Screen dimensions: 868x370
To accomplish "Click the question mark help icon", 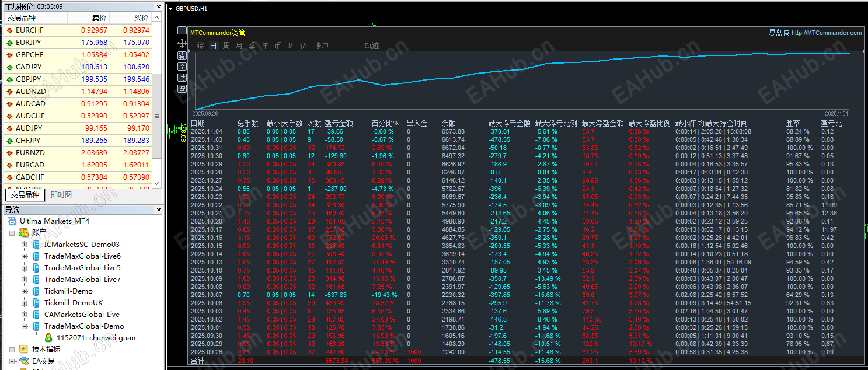I will click(182, 67).
